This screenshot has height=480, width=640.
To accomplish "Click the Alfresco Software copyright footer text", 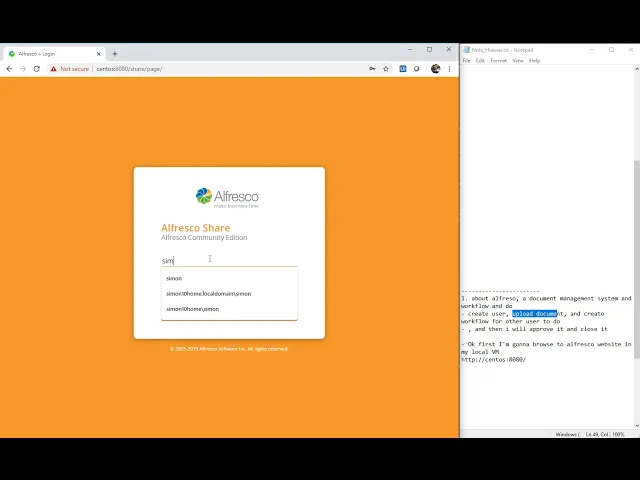I will 229,349.
